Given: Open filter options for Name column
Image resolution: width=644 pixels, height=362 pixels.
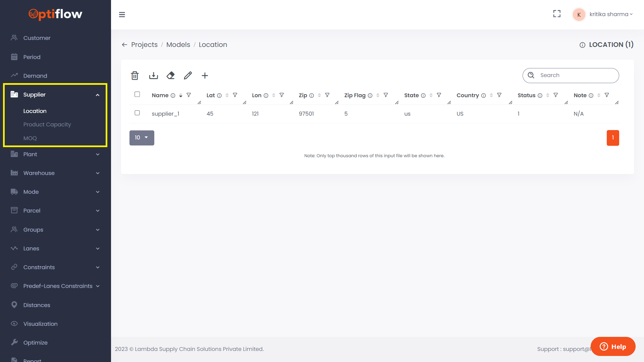Looking at the screenshot, I should tap(190, 95).
